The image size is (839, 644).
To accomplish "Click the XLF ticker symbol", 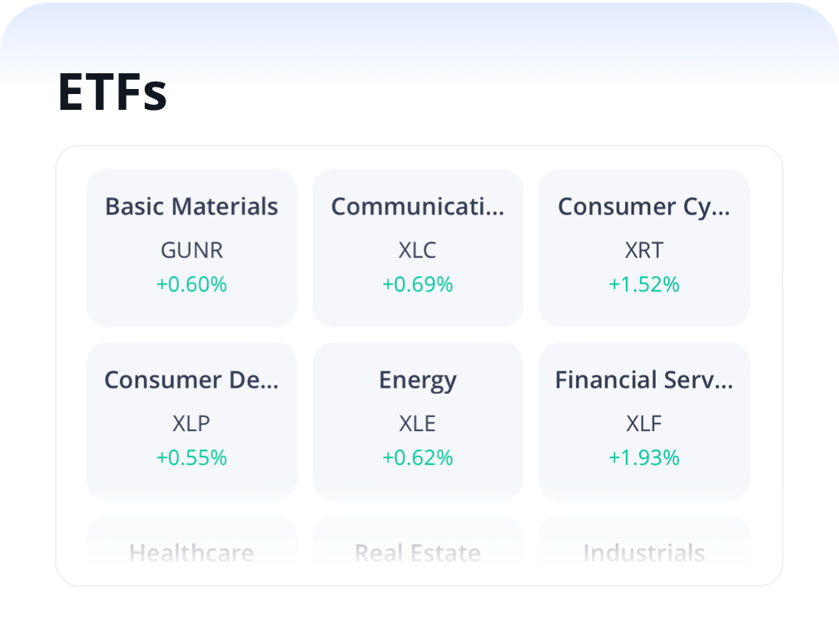I will coord(643,423).
